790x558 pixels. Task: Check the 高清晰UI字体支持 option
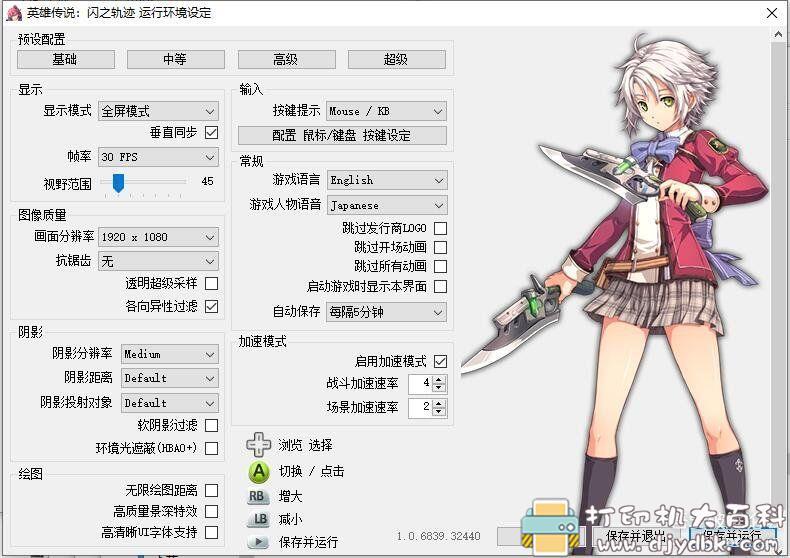click(x=212, y=532)
